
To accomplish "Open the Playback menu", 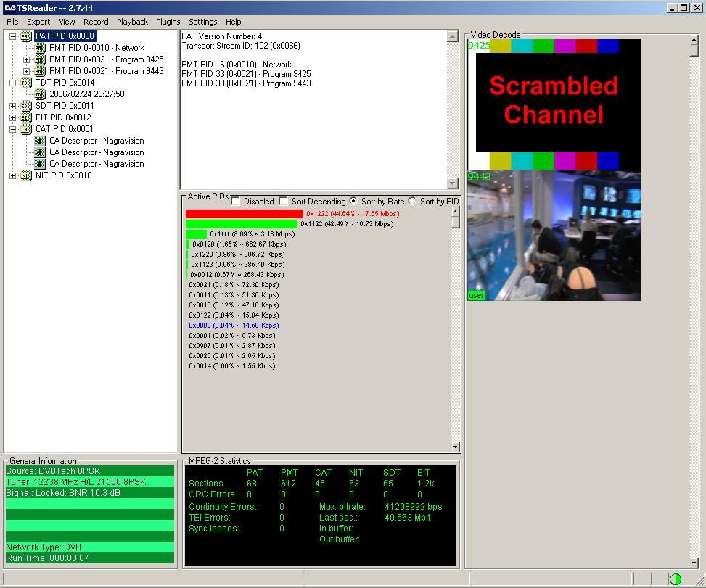I will point(132,22).
